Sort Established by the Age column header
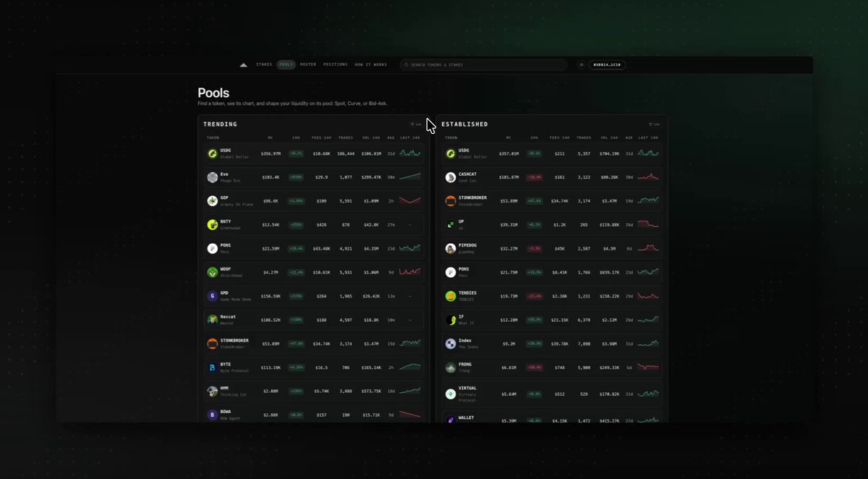Screen dimensions: 868x479 [x=629, y=137]
